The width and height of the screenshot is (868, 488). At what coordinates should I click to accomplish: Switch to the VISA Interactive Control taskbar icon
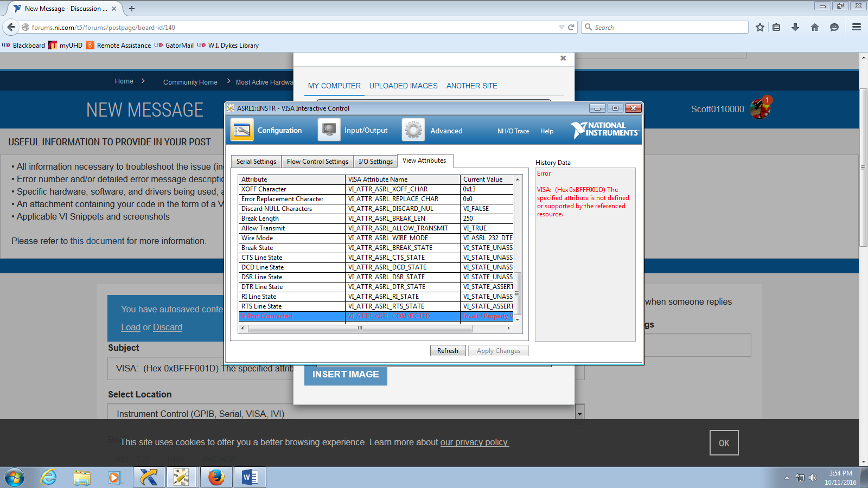click(182, 478)
